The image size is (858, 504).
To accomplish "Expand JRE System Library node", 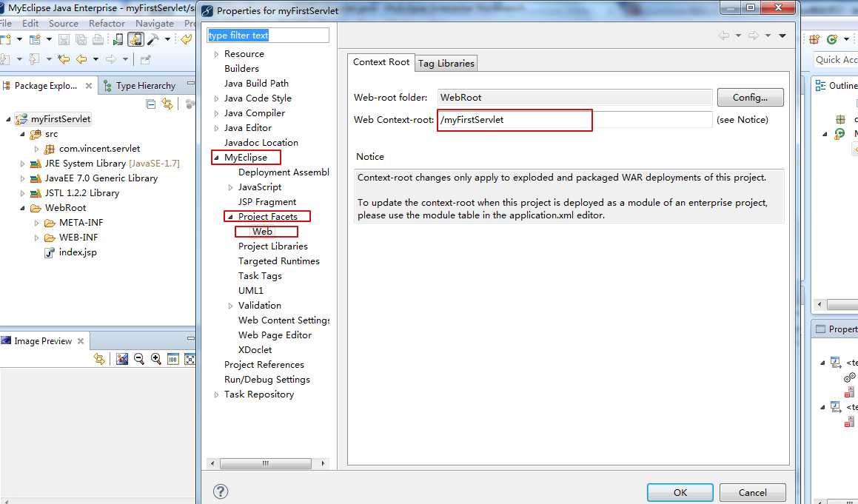I will 22,164.
